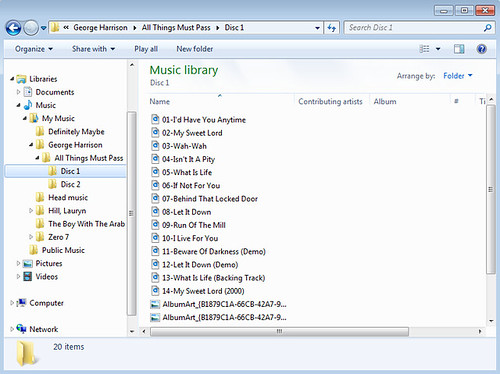Click Play all in the toolbar
The width and height of the screenshot is (500, 374).
coord(146,49)
